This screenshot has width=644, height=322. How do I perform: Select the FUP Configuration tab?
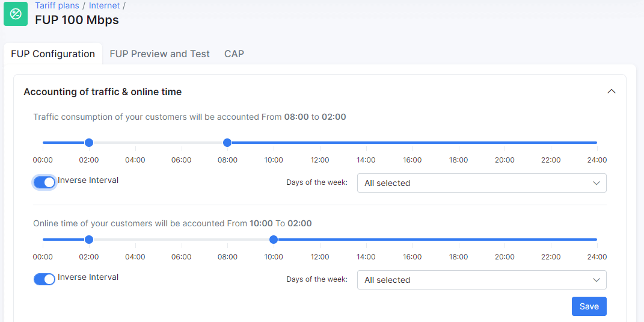click(x=53, y=54)
